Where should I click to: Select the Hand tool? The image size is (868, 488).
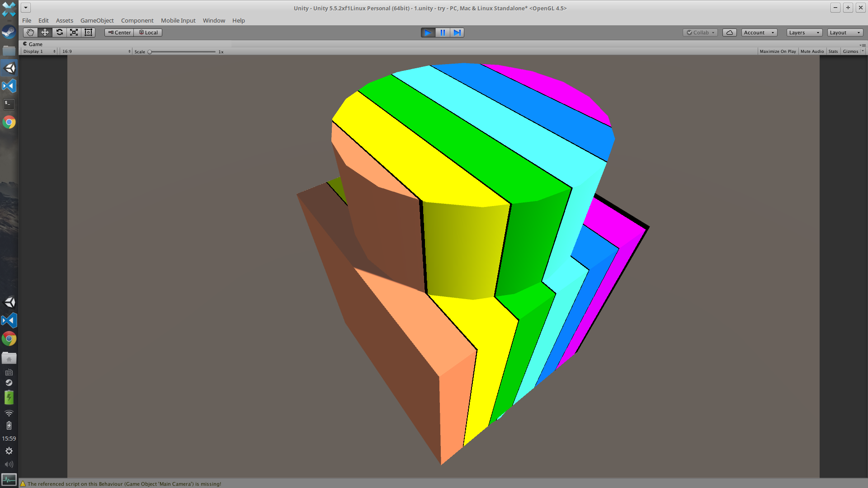[x=30, y=33]
